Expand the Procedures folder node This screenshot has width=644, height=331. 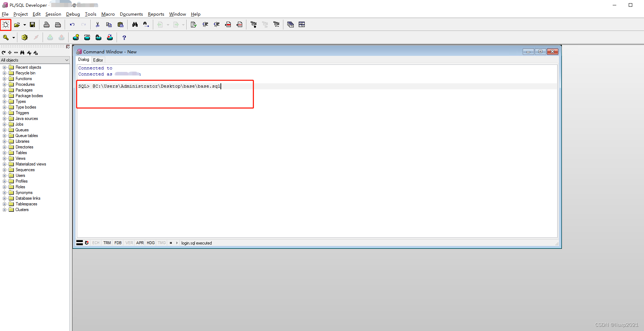pyautogui.click(x=4, y=84)
